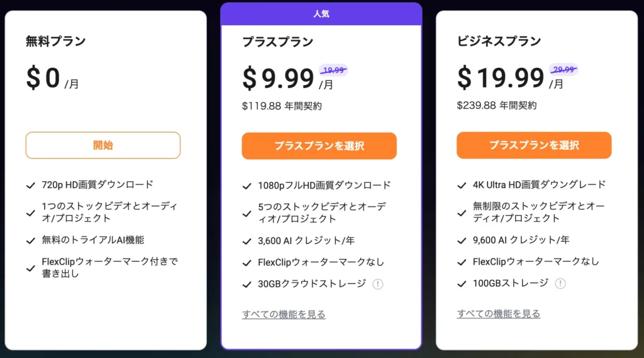Screen dimensions: 644x358
Task: Select the Plus plan orange button
Action: [319, 146]
